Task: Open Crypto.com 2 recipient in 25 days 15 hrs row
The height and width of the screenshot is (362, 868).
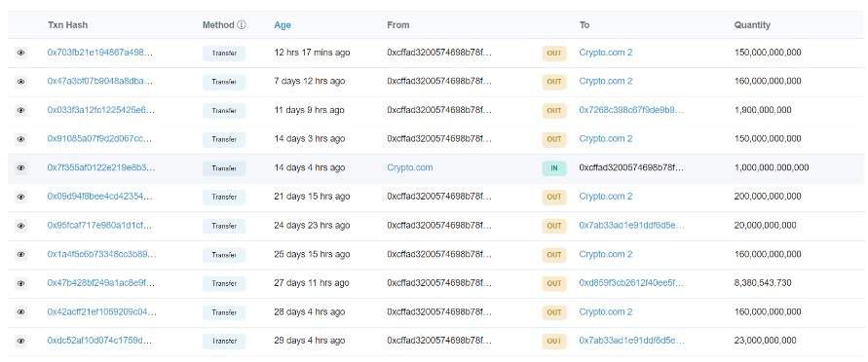Action: click(606, 254)
